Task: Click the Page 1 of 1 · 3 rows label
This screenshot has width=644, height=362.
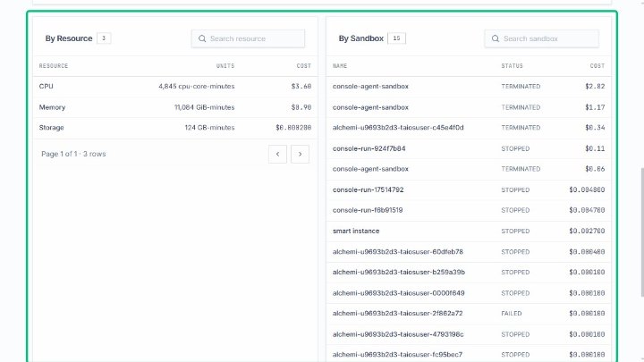Action: pos(73,154)
